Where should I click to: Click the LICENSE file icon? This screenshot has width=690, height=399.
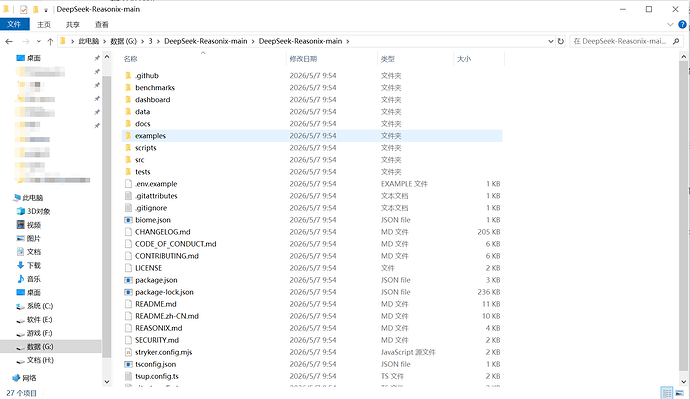[x=128, y=268]
